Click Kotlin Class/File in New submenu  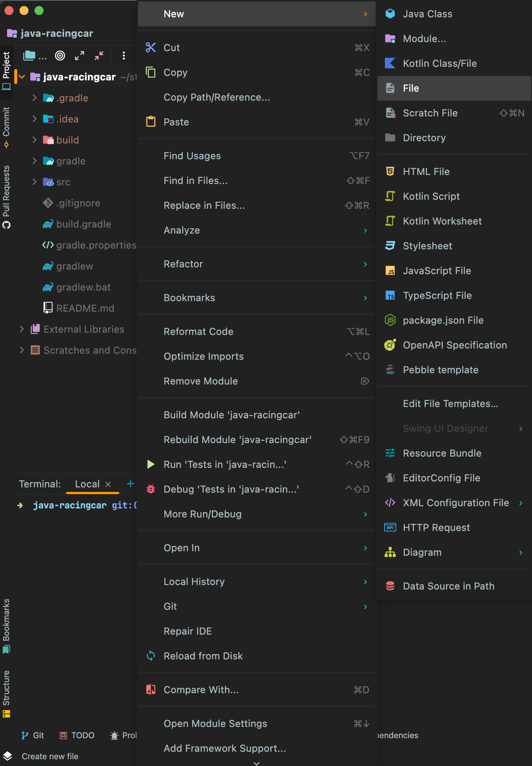pos(440,63)
